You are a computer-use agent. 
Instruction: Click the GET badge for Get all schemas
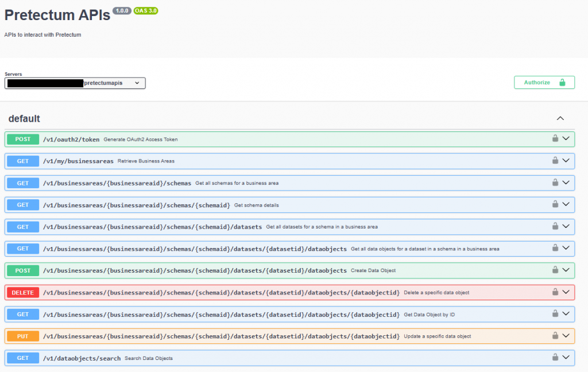pos(23,183)
